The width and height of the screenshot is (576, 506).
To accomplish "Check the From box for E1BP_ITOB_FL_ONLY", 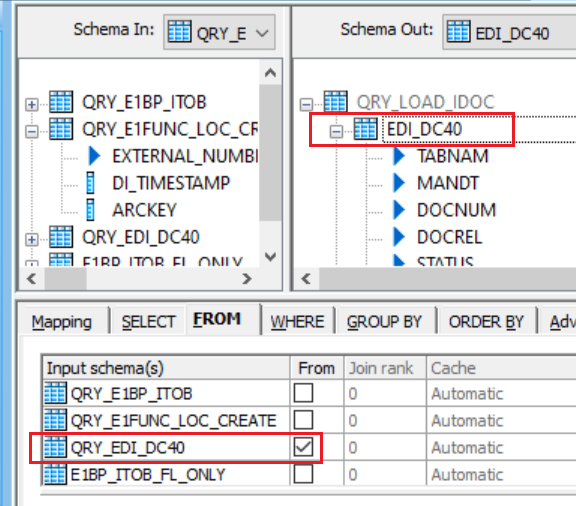I will (303, 474).
